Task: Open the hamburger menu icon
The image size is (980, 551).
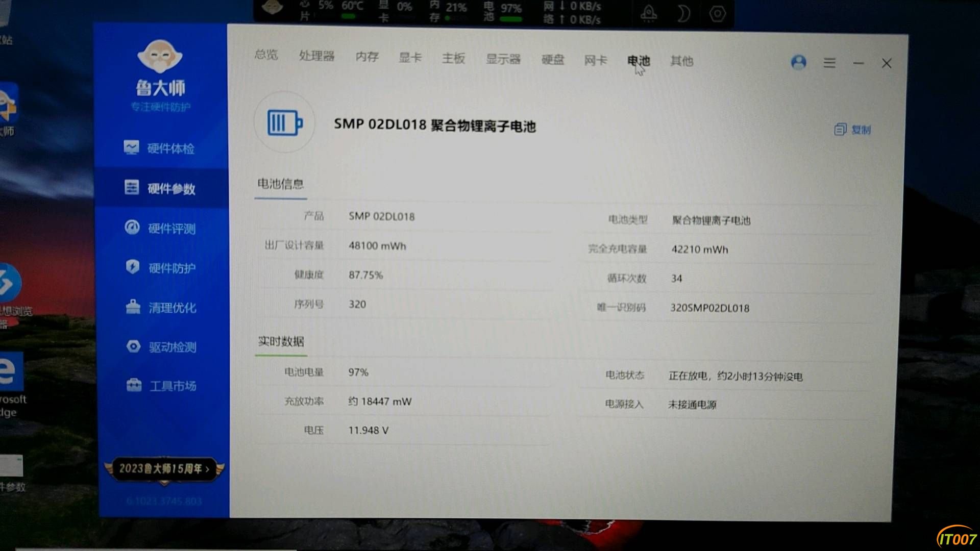Action: [x=829, y=63]
